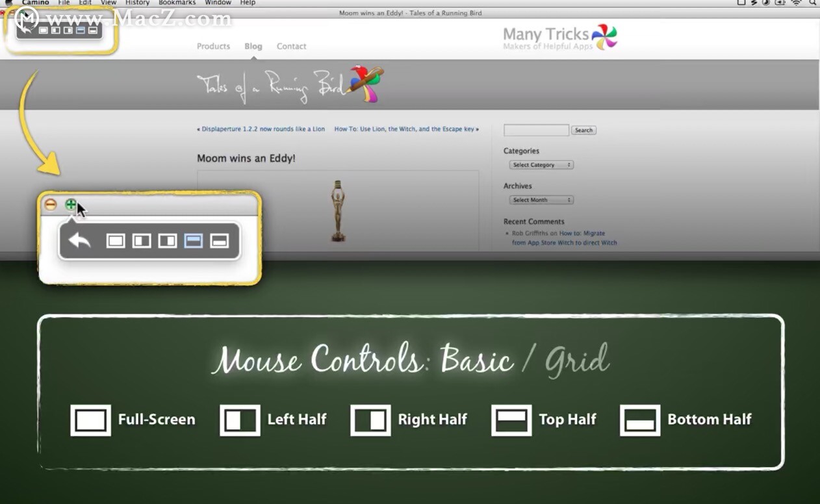Open the Blog navigation tab

253,46
